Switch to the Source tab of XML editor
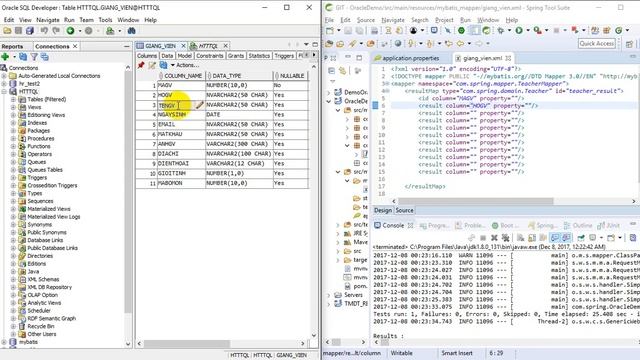The height and width of the screenshot is (360, 640). pyautogui.click(x=404, y=210)
